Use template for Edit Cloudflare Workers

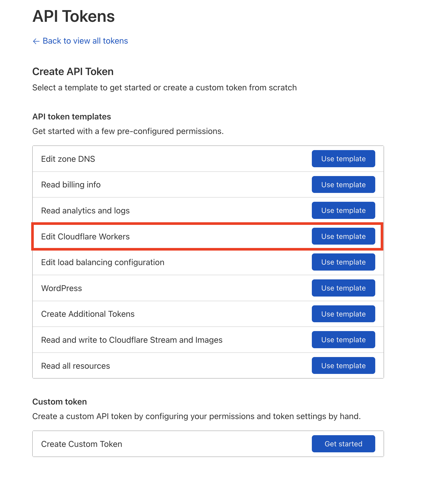(x=343, y=236)
